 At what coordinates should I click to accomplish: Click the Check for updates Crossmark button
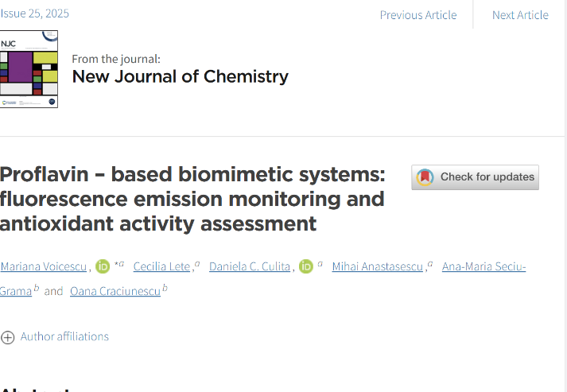point(475,177)
